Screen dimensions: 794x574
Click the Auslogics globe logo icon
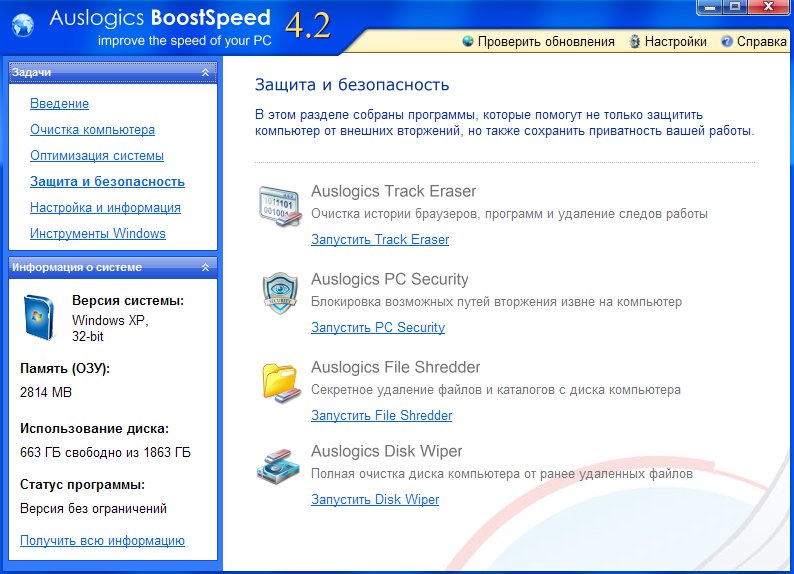pos(23,25)
